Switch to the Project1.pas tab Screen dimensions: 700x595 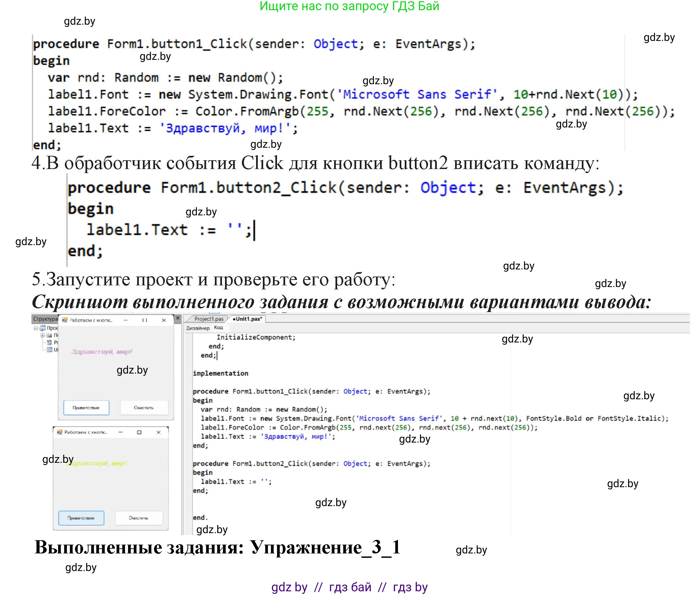click(x=209, y=319)
